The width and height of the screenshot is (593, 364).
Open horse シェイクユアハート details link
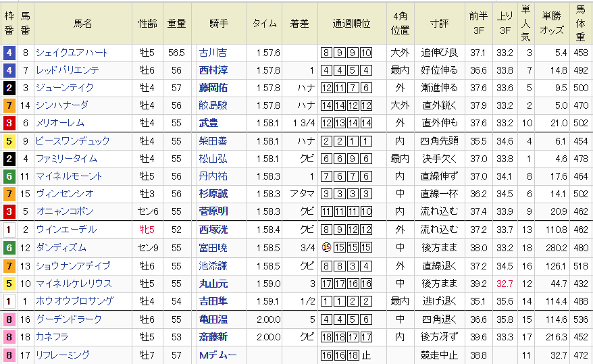(x=71, y=53)
